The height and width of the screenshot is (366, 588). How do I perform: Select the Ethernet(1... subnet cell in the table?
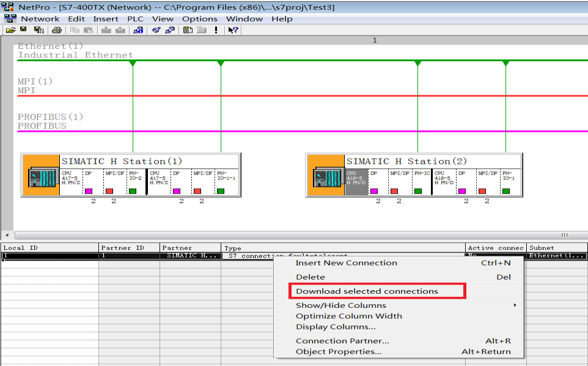[557, 256]
